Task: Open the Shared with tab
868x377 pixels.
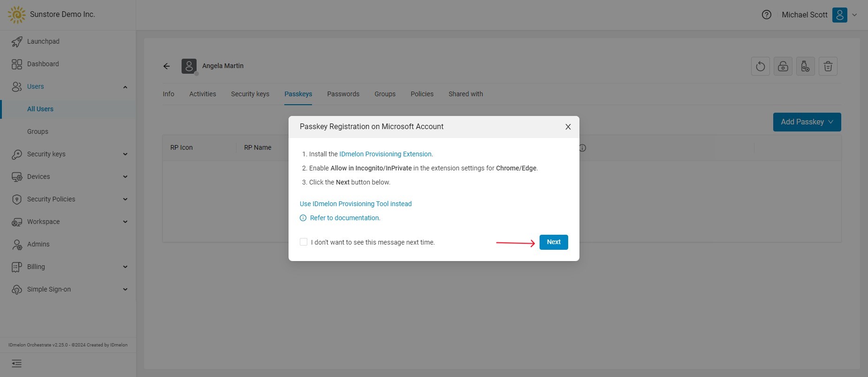Action: 466,94
